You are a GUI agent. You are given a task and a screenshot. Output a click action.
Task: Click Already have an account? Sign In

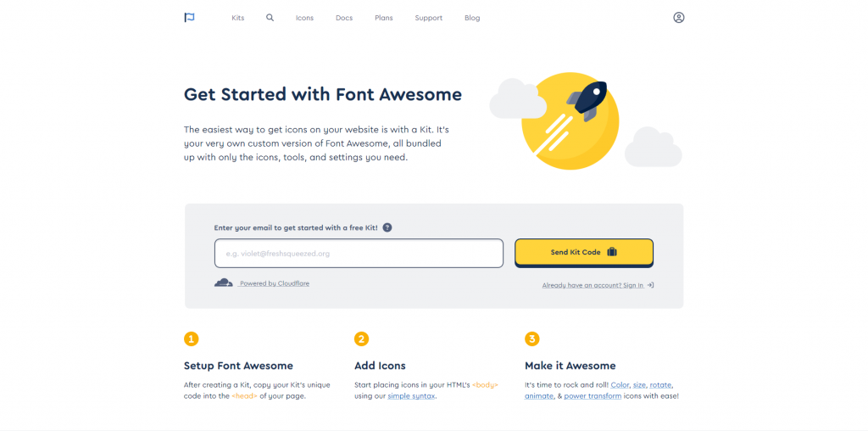point(593,285)
